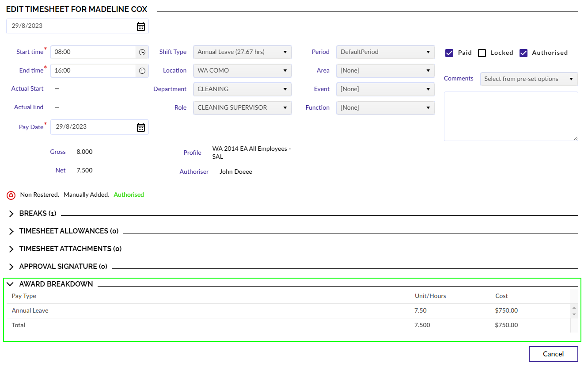Image resolution: width=588 pixels, height=371 pixels.
Task: Collapse the AWARD BREAKDOWN section
Action: point(10,284)
